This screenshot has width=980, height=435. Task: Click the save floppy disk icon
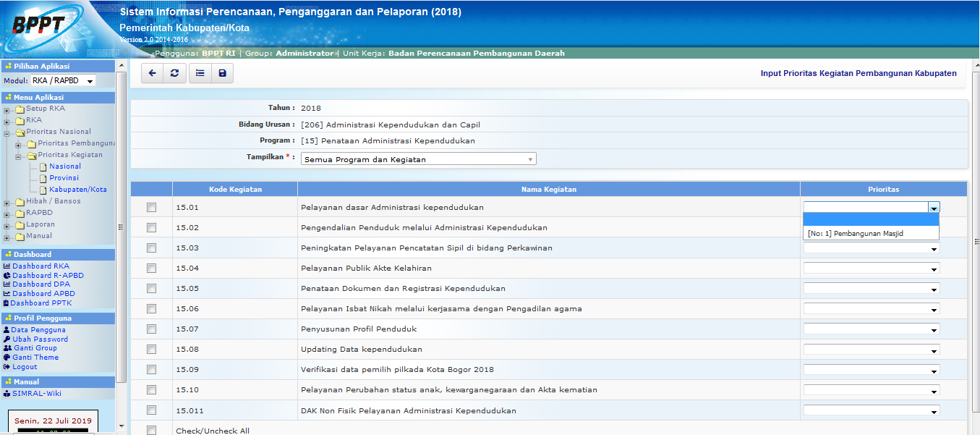pyautogui.click(x=222, y=73)
